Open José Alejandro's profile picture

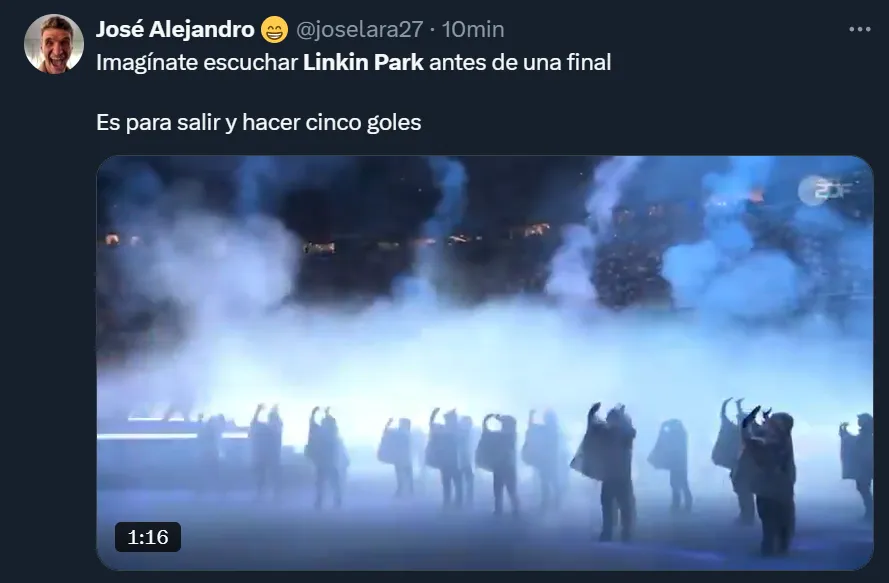click(54, 44)
